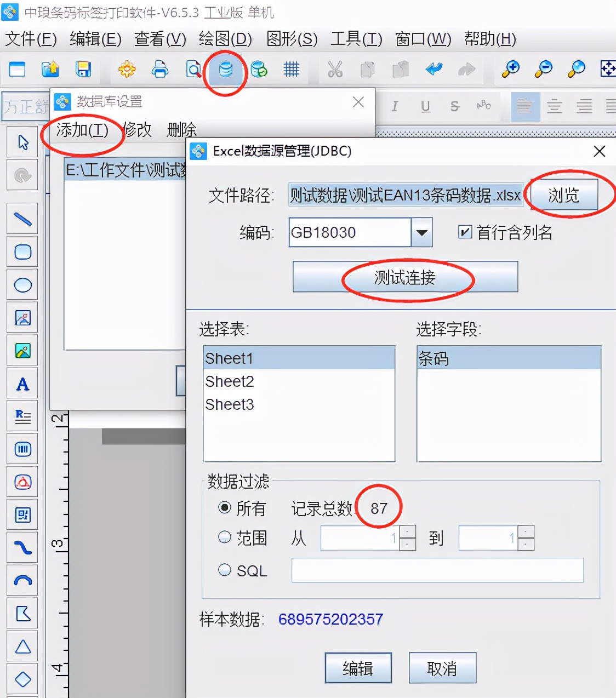
Task: Decrease the 到 range end value
Action: (526, 544)
